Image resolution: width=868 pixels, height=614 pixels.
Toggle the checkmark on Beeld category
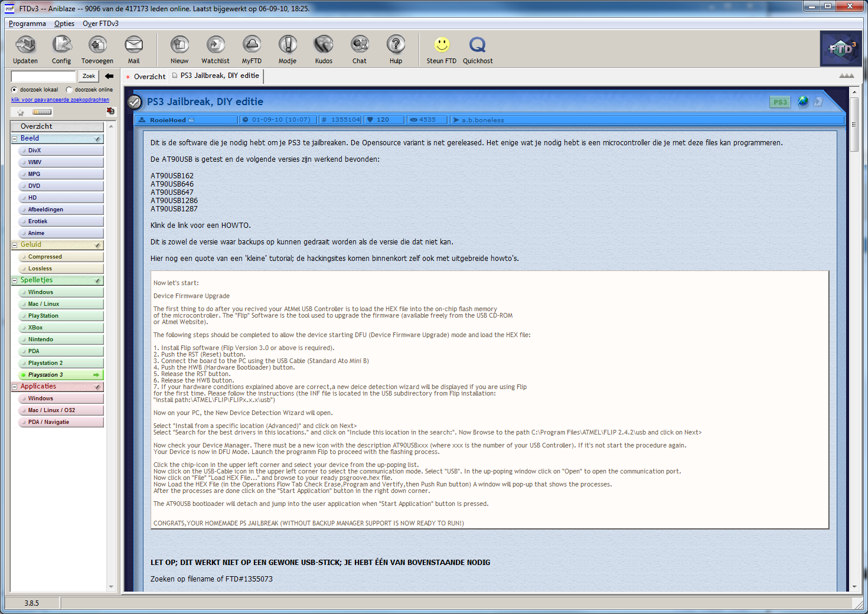click(x=97, y=139)
